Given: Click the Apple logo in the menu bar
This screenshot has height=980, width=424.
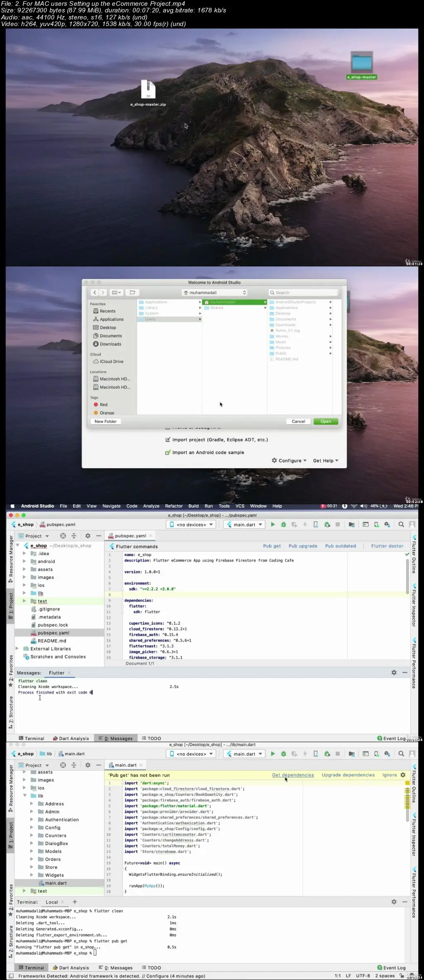Looking at the screenshot, I should point(12,506).
